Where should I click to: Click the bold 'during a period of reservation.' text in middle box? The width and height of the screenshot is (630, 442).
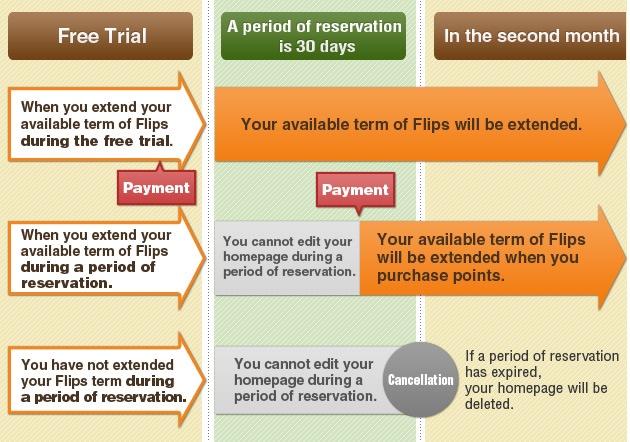[88, 275]
